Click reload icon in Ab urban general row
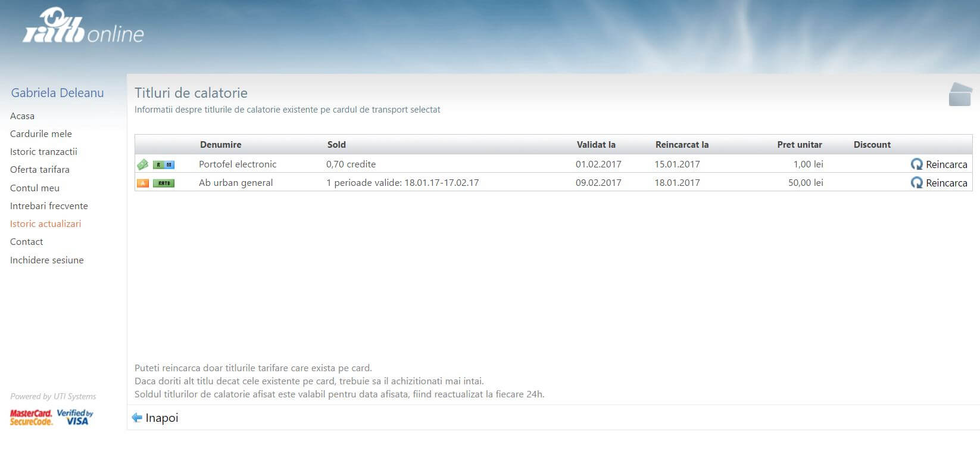The image size is (980, 454). pyautogui.click(x=917, y=183)
